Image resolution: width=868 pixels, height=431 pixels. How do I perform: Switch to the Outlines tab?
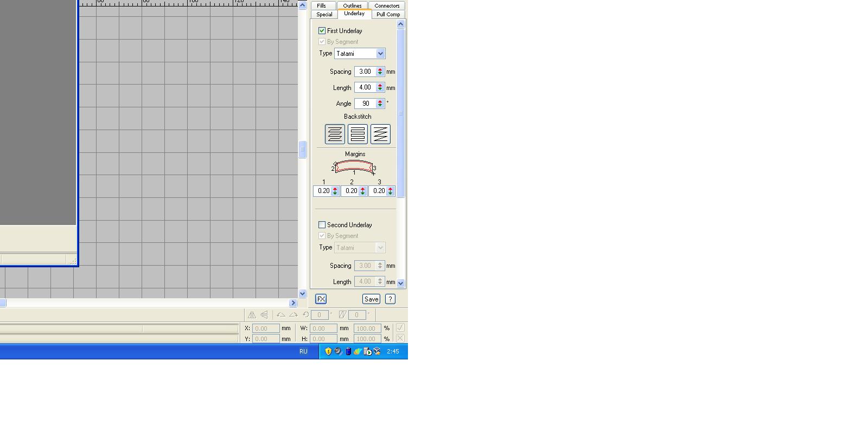[x=352, y=5]
